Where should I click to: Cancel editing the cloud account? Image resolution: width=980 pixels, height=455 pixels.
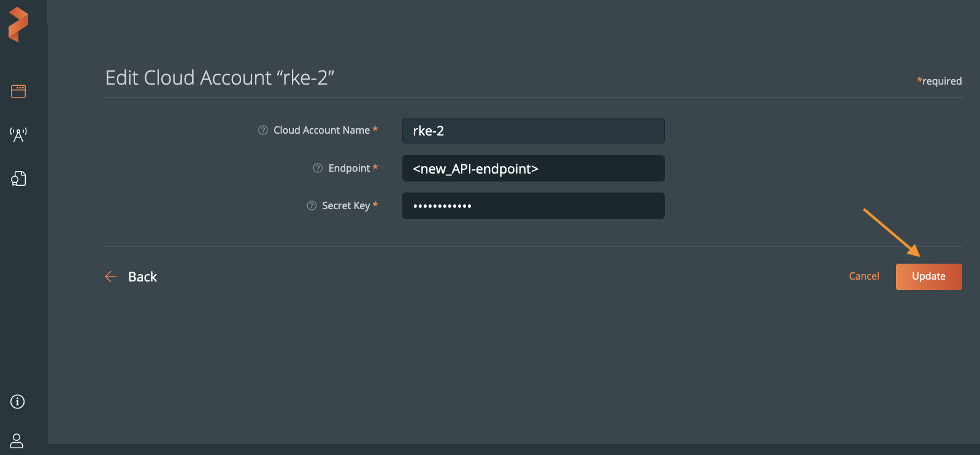coord(863,276)
